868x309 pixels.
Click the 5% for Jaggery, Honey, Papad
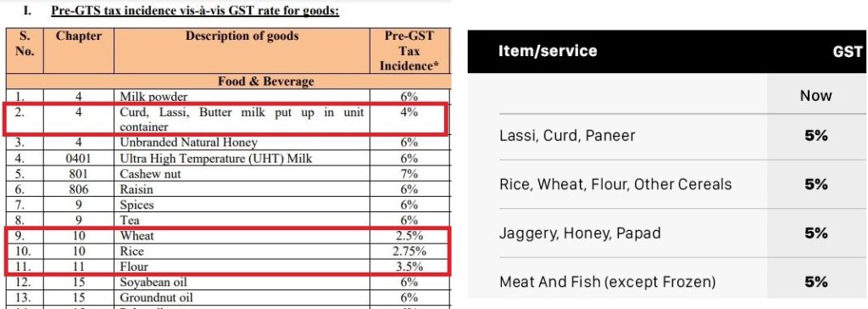click(x=816, y=233)
